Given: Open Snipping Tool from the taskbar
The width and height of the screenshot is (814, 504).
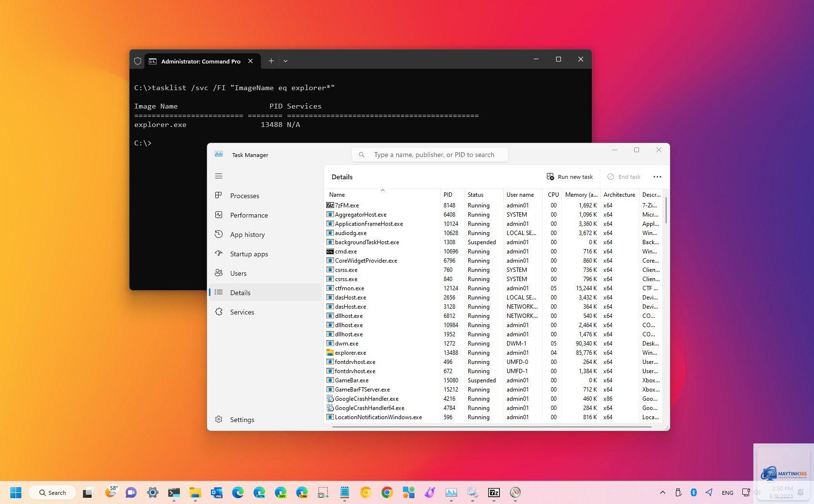Looking at the screenshot, I should click(x=323, y=492).
